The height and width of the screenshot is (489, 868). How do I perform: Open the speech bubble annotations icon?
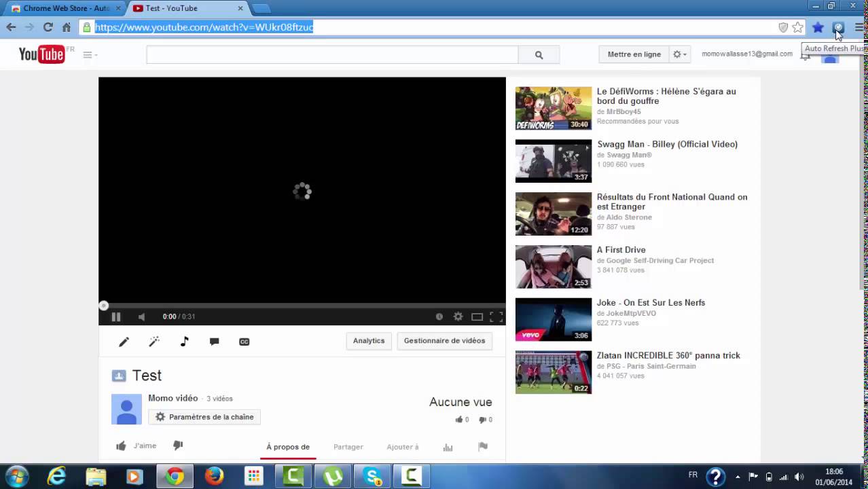coord(214,342)
